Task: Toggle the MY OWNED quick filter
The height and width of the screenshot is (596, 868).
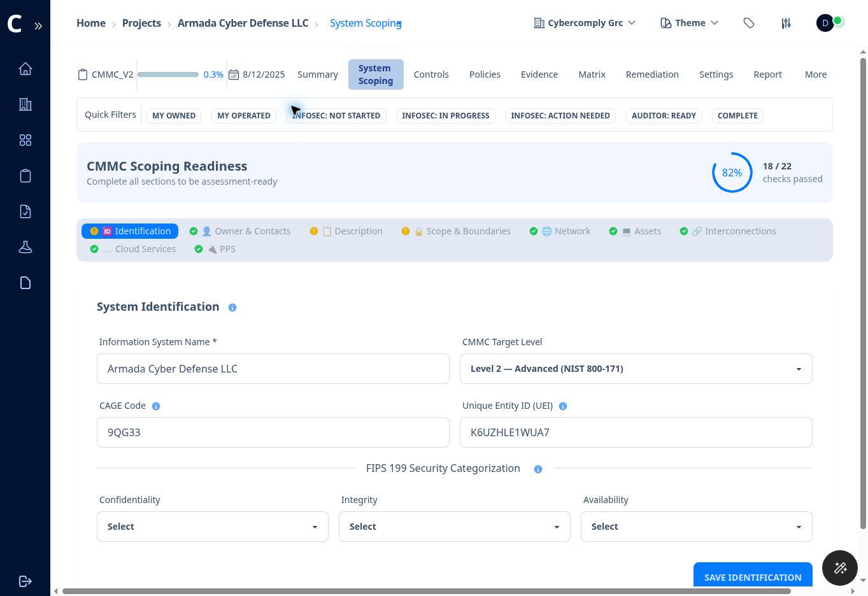Action: [174, 116]
